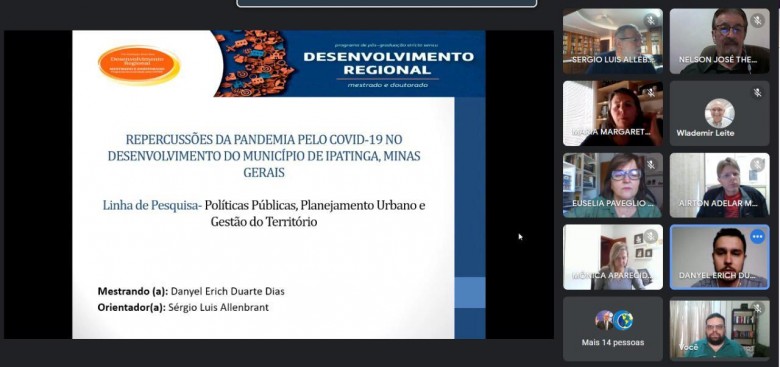Click the Wlademir Leite name label
The image size is (780, 367).
click(x=705, y=133)
